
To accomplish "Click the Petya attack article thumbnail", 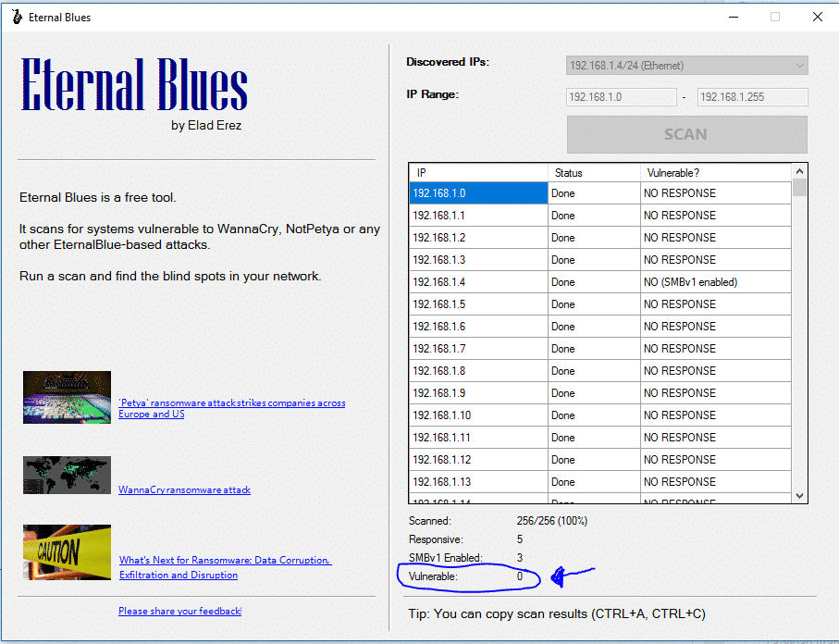I will pyautogui.click(x=67, y=397).
